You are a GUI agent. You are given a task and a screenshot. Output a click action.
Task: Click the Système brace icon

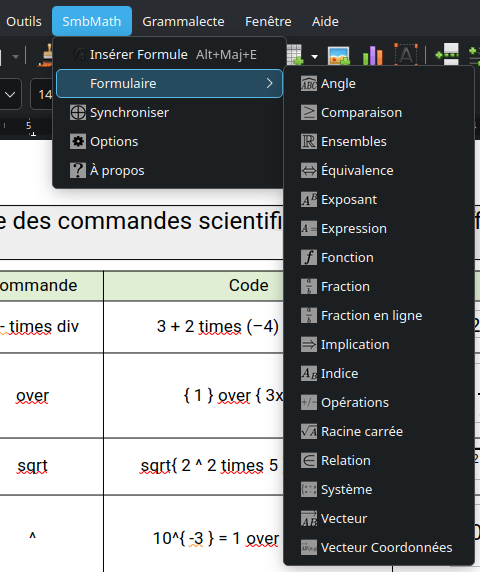click(309, 490)
